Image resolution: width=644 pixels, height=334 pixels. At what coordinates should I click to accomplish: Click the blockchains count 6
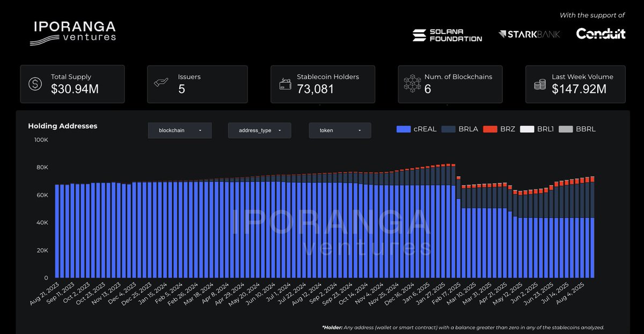(x=428, y=90)
